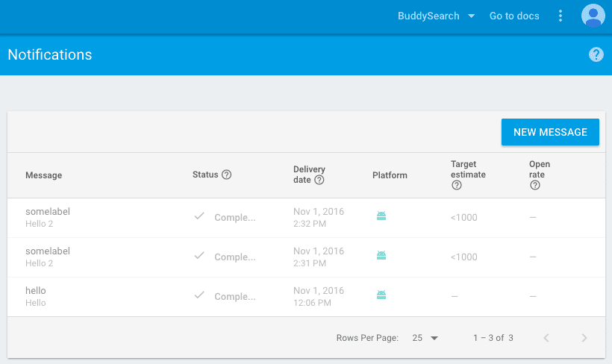Click the Android platform icon in first row
This screenshot has width=612, height=364.
coord(381,216)
